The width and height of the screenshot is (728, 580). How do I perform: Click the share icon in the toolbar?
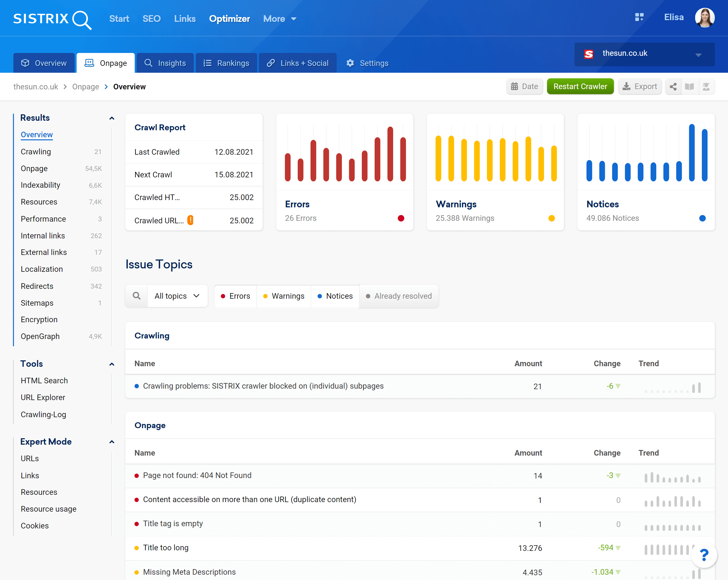(x=673, y=87)
